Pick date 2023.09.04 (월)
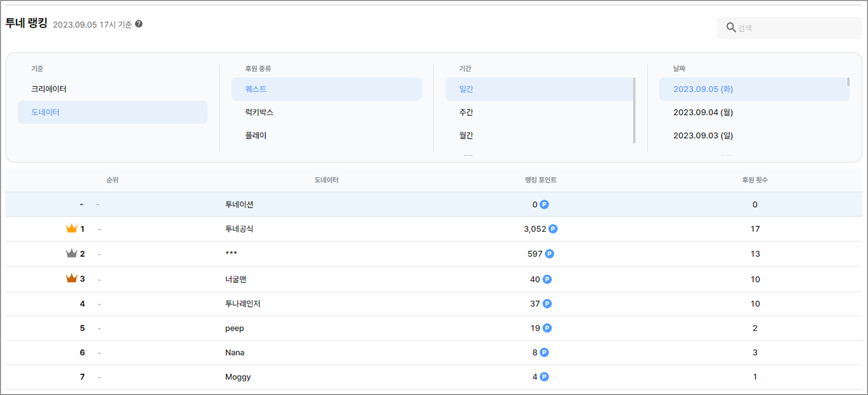 tap(703, 112)
